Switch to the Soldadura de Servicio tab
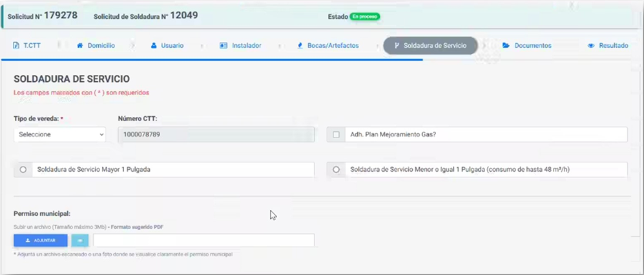The height and width of the screenshot is (275, 644). pyautogui.click(x=430, y=46)
